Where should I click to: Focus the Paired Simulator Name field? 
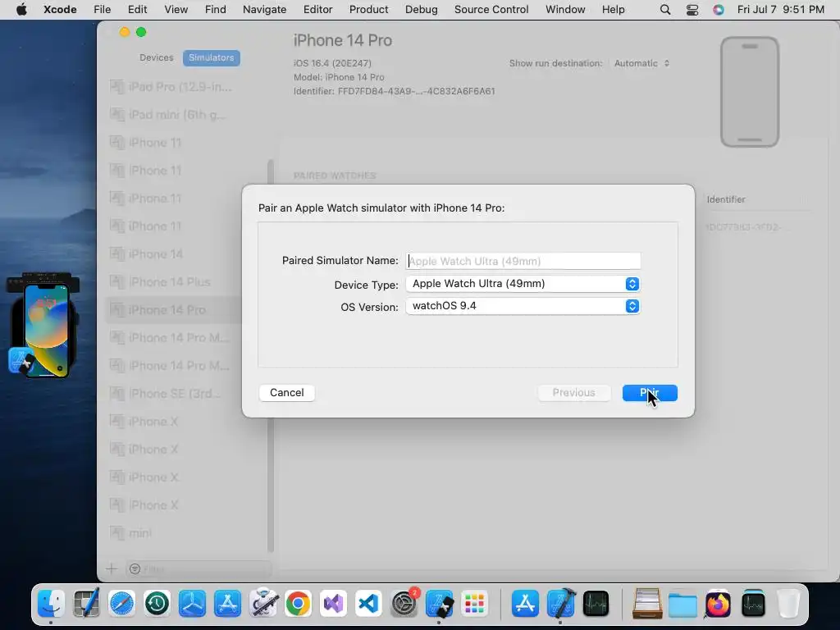tap(523, 261)
